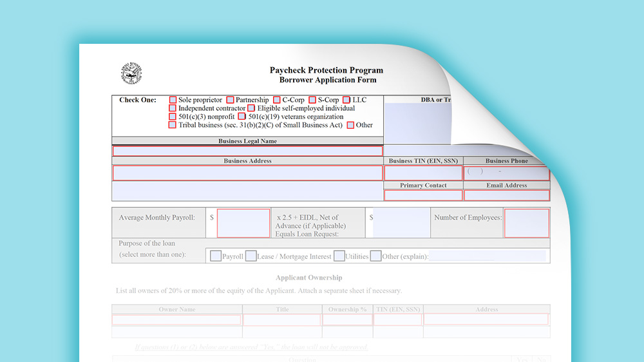
Task: Click the Email Address field
Action: (506, 195)
